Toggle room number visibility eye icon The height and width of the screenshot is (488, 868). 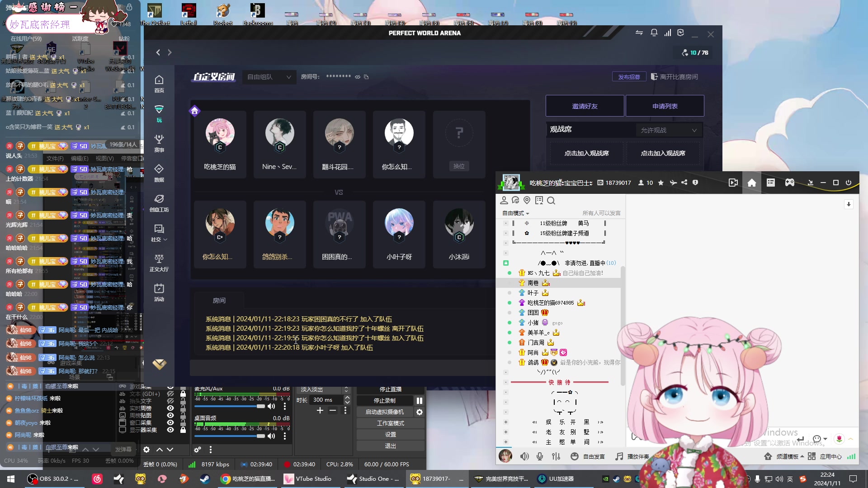coord(358,77)
